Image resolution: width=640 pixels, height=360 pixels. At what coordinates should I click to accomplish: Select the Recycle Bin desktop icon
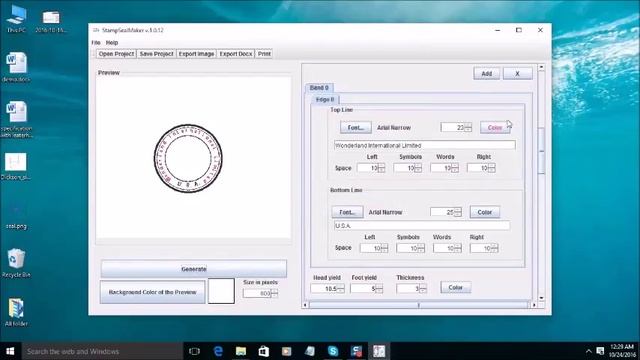coord(16,263)
